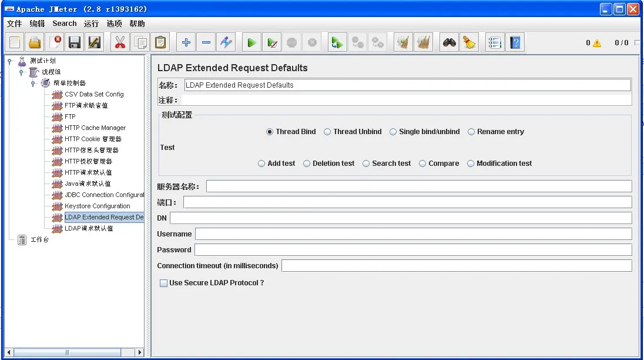Select the Rename entry radio button
644x360 pixels.
[471, 132]
